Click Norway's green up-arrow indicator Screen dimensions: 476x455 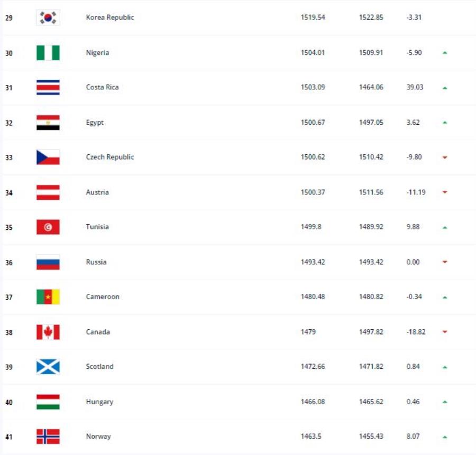point(445,437)
